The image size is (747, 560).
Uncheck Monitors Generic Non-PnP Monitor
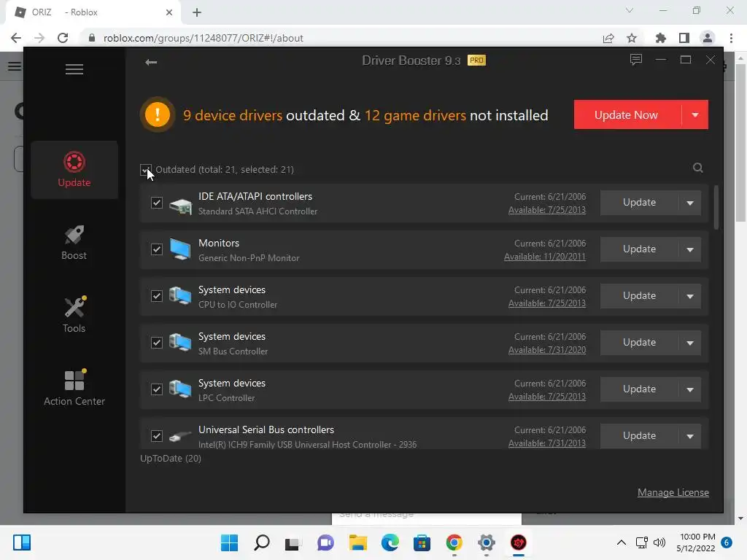[x=157, y=249]
